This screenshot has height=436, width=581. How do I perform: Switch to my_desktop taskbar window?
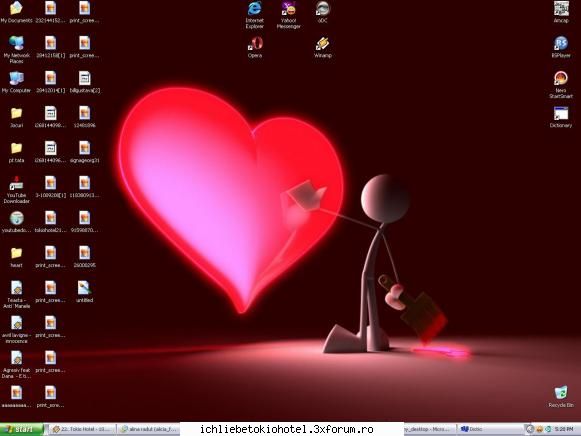[429, 429]
